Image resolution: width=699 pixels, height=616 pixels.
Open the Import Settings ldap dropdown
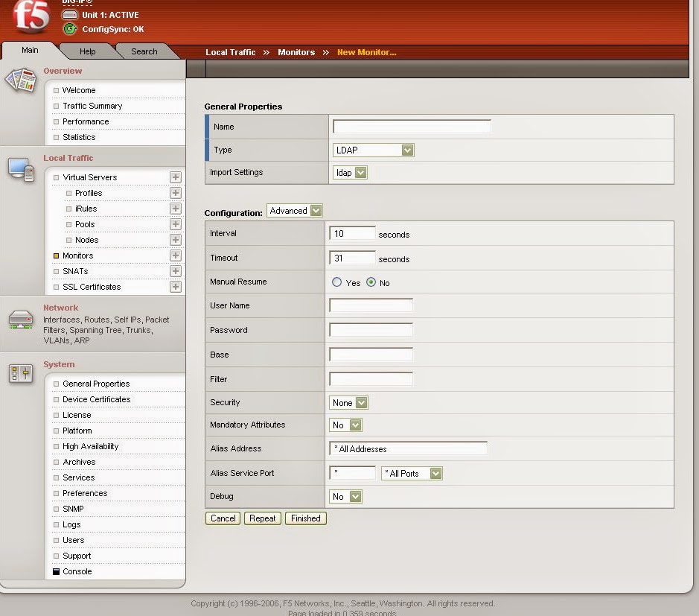350,173
